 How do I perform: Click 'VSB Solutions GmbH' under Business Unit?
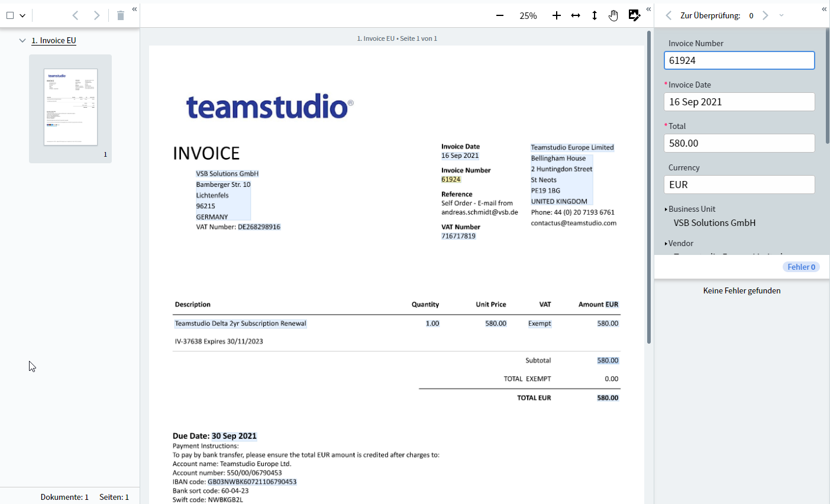coord(715,223)
